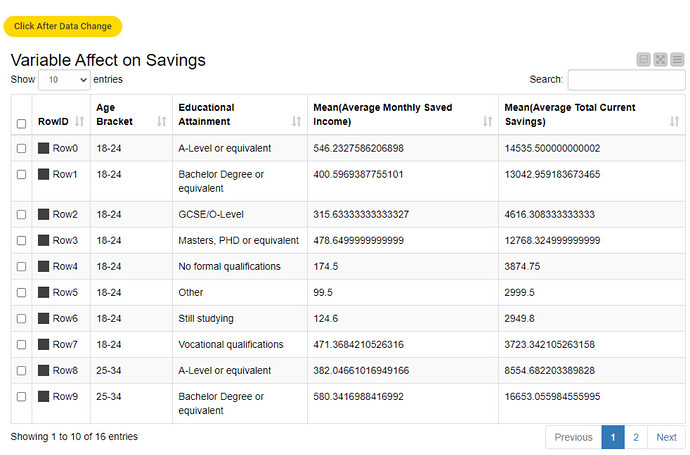The height and width of the screenshot is (455, 690).
Task: Click 'GCSE/O-Level' cell
Action: 211,214
